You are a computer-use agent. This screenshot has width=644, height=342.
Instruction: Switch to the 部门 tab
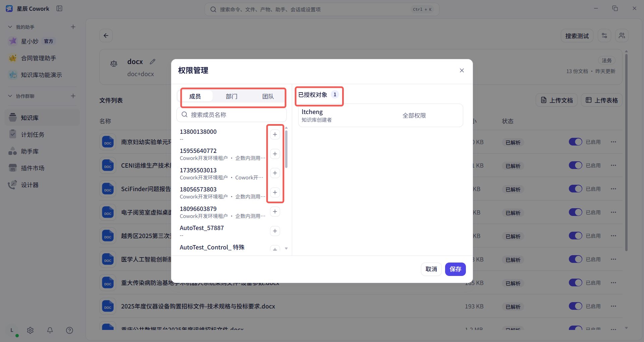coord(231,97)
